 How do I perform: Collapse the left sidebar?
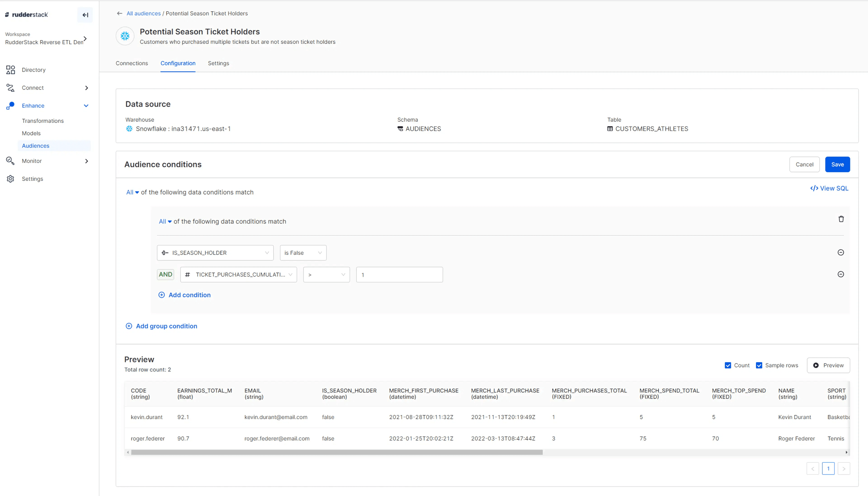tap(85, 15)
